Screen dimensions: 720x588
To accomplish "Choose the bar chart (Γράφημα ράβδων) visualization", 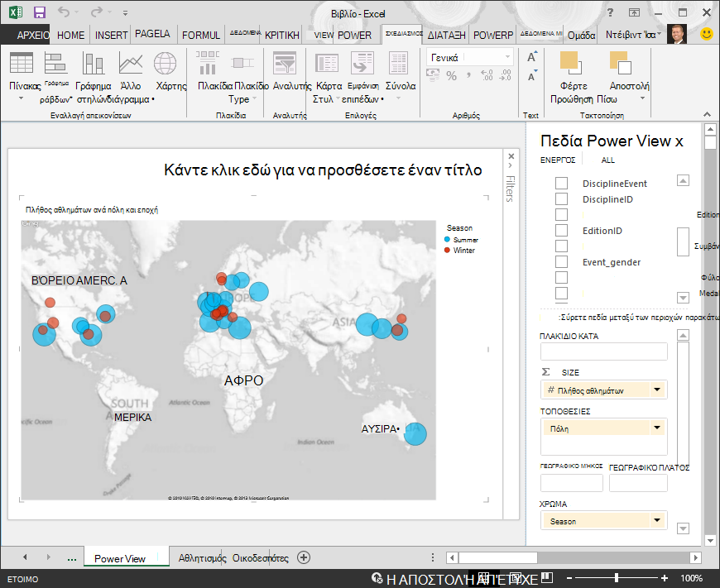I will click(x=55, y=63).
